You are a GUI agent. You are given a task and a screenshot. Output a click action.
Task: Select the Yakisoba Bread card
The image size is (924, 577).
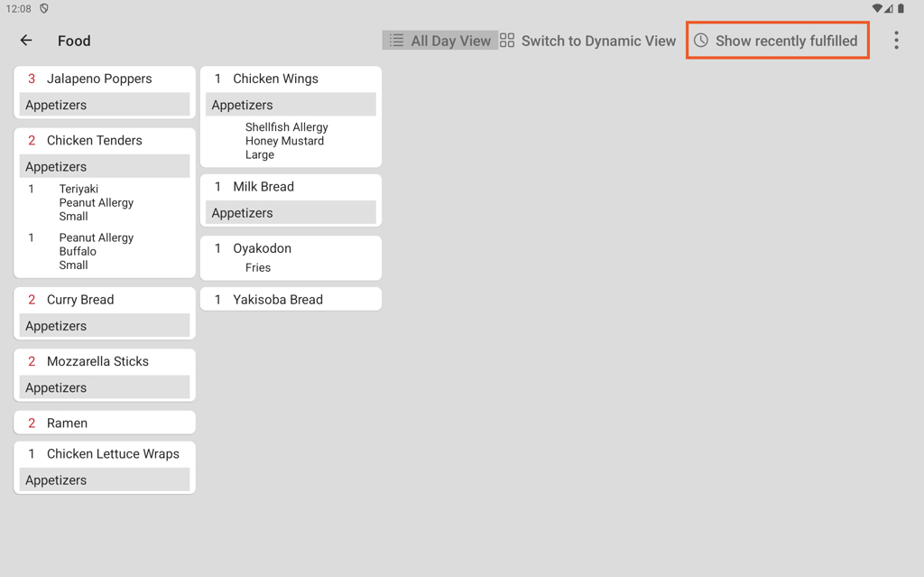coord(291,300)
